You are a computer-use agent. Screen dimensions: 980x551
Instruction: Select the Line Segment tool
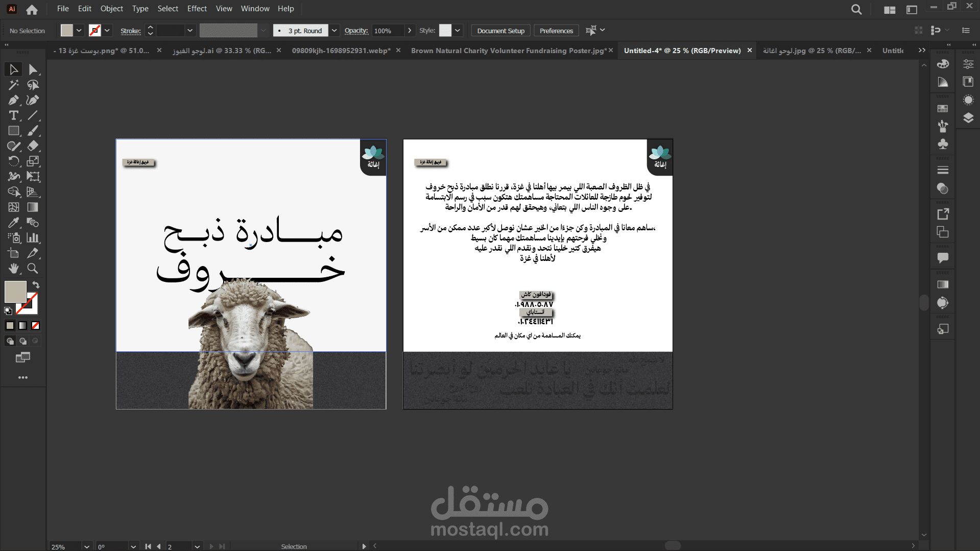(x=33, y=115)
